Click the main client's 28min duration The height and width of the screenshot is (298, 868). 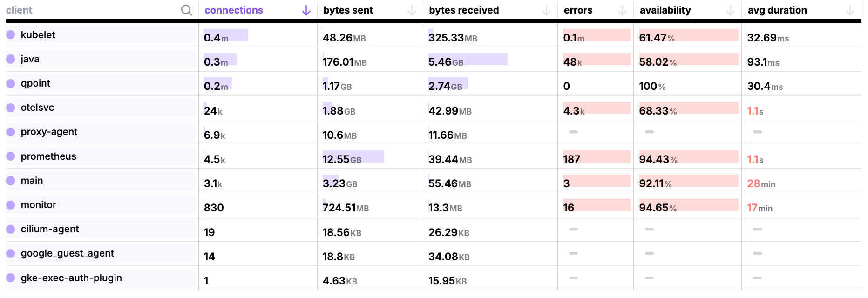tap(761, 183)
